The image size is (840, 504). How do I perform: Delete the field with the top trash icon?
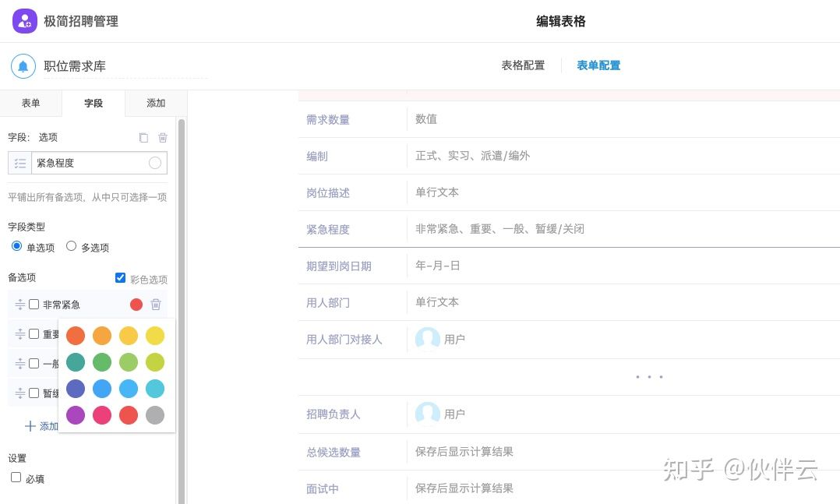point(163,138)
